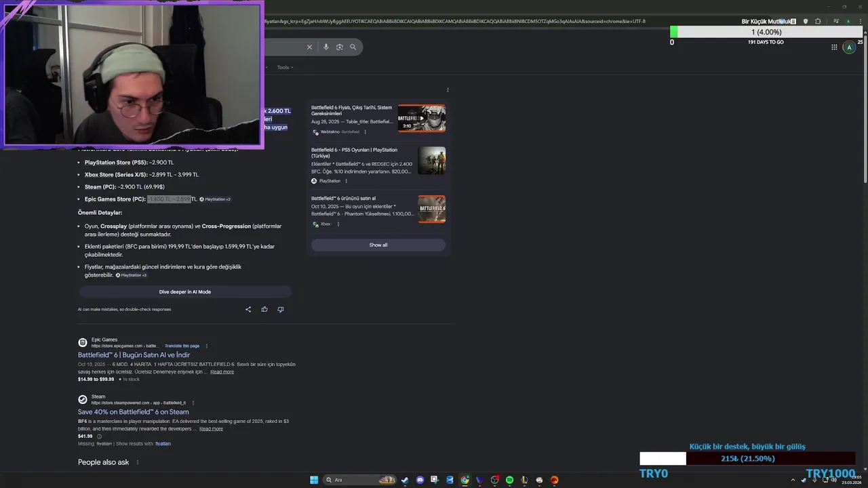Open Battlefield 6 Fiyatı, Çıkış Tarihi video result

coord(351,110)
